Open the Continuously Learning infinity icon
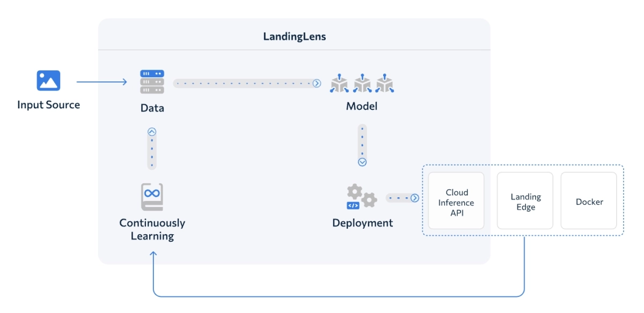The image size is (644, 313). 153,197
